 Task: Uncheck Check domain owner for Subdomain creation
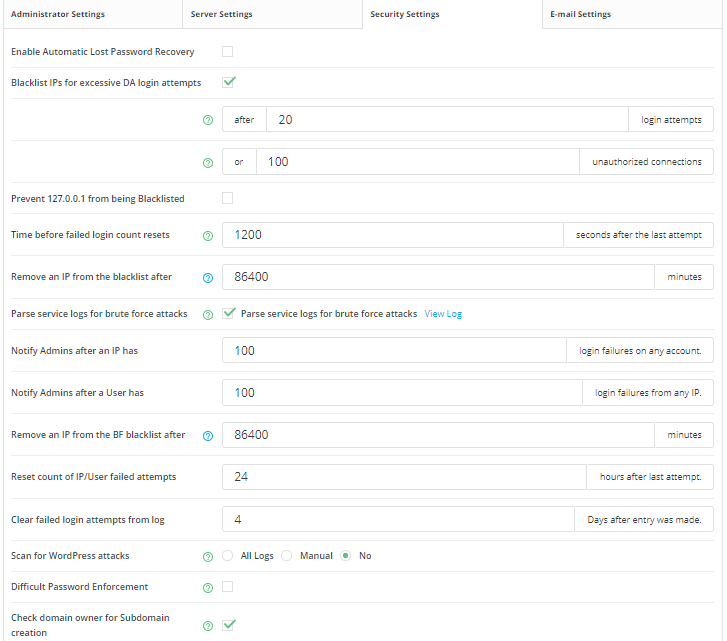tap(228, 625)
